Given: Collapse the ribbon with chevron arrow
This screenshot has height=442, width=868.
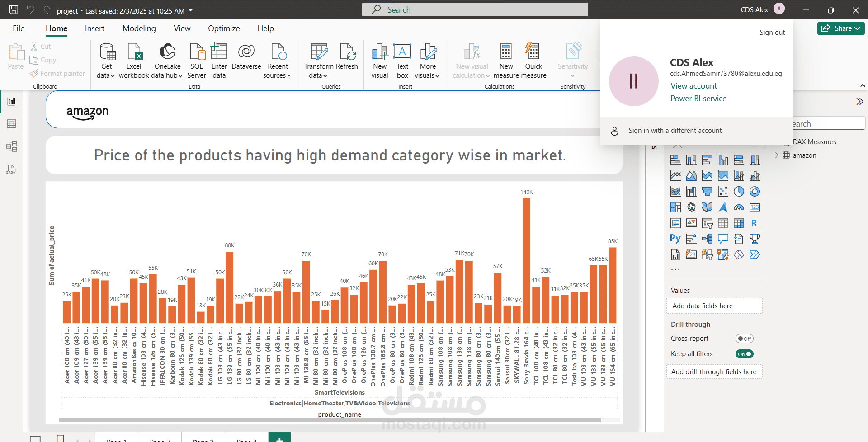Looking at the screenshot, I should [x=863, y=85].
